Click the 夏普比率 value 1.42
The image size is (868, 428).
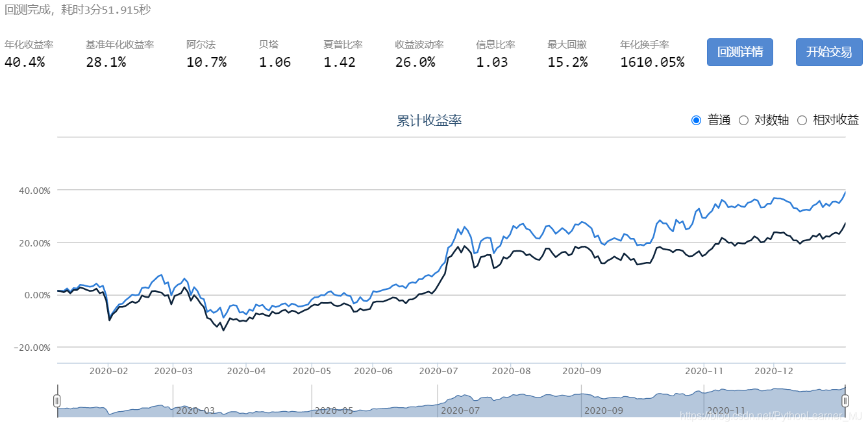[340, 62]
